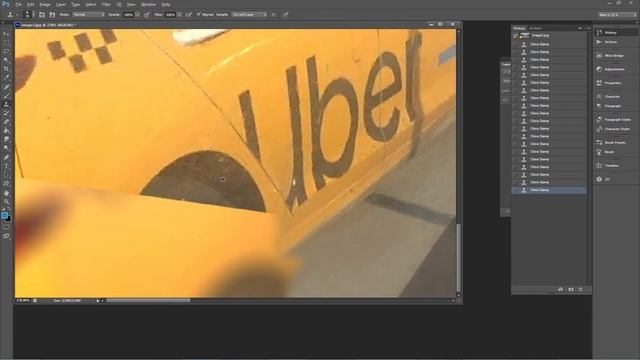Open the Character panel

coord(611,97)
